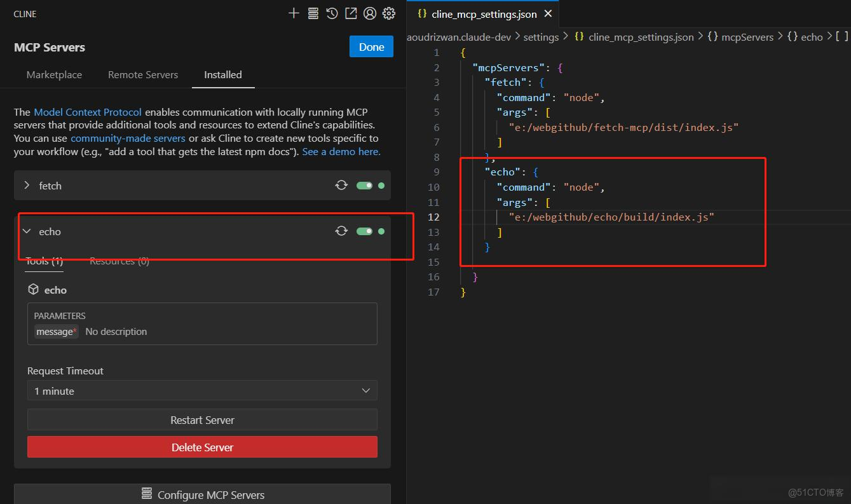Disable the echo server toggle
Image resolution: width=851 pixels, height=504 pixels.
click(x=364, y=231)
